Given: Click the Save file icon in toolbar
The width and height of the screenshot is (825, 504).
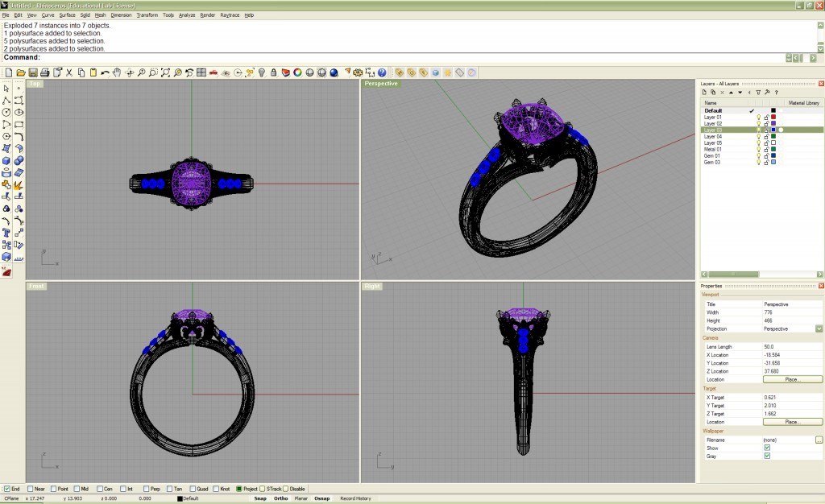Looking at the screenshot, I should pos(32,72).
